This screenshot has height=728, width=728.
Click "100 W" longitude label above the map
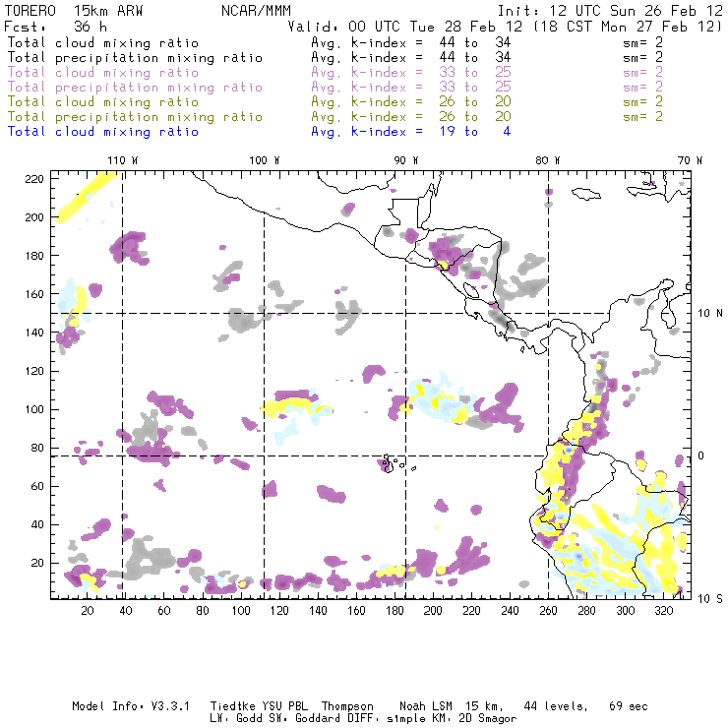coord(265,160)
